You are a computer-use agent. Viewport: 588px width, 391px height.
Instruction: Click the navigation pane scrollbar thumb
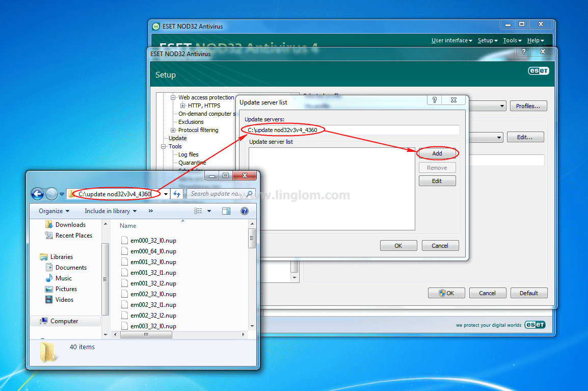point(105,279)
